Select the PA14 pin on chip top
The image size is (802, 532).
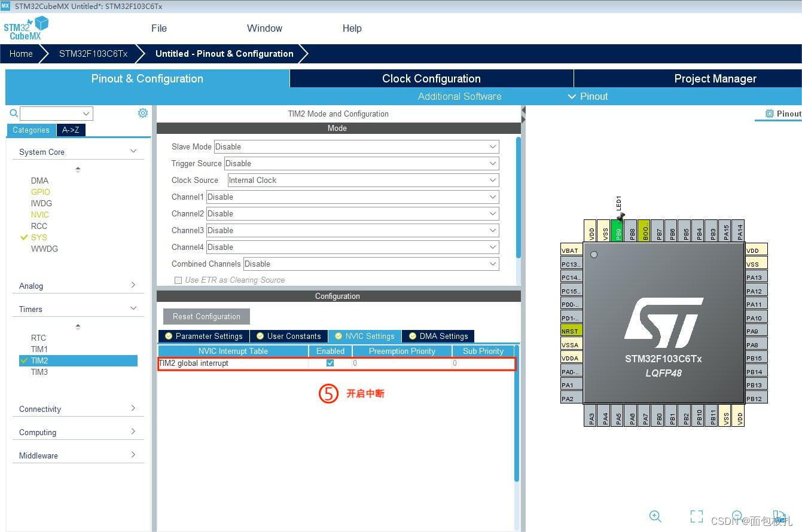(739, 231)
